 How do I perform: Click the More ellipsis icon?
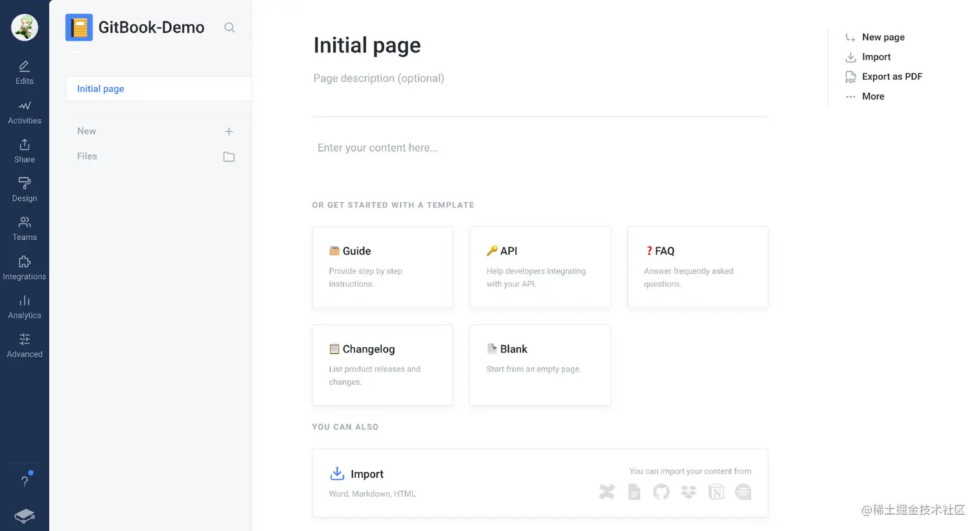pyautogui.click(x=850, y=96)
